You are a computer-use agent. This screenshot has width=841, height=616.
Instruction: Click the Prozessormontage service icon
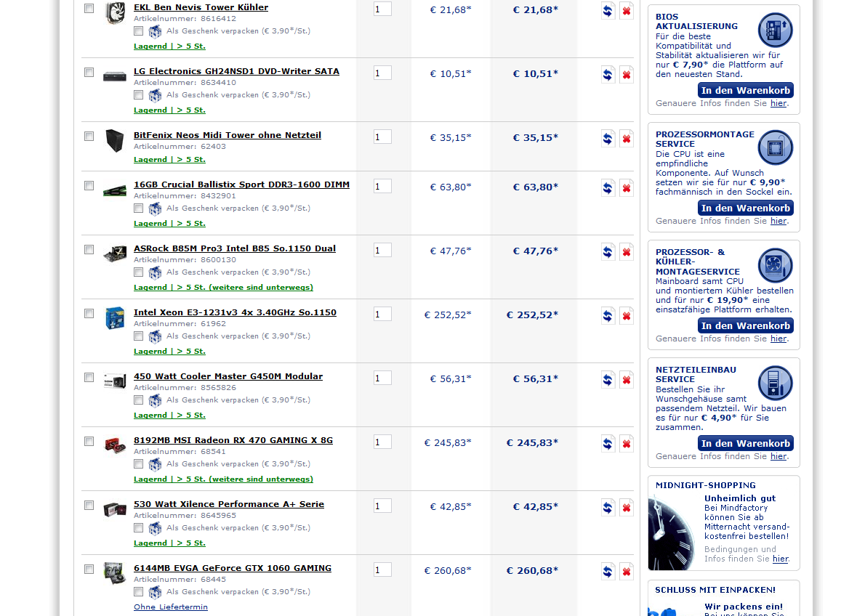775,147
